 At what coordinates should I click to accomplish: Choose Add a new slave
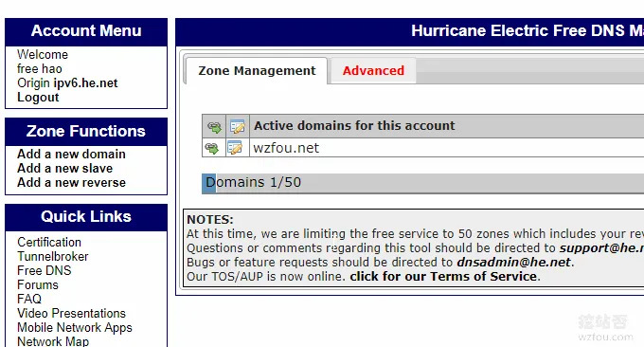[x=65, y=168]
